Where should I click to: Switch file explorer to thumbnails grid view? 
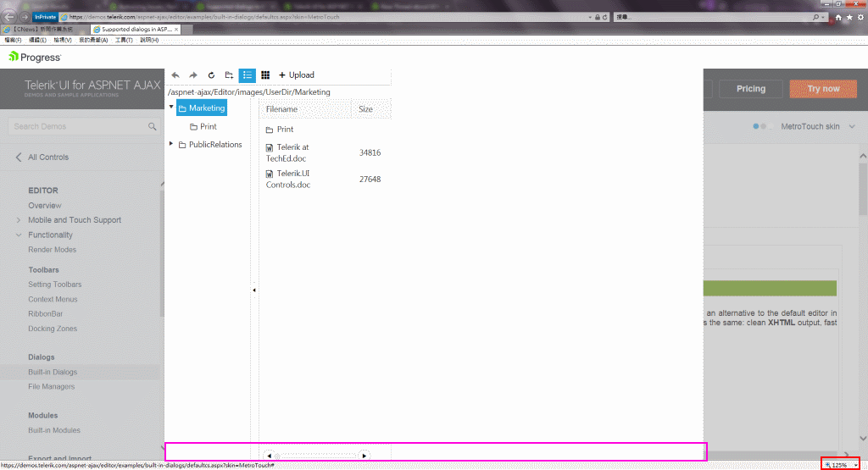(x=265, y=75)
